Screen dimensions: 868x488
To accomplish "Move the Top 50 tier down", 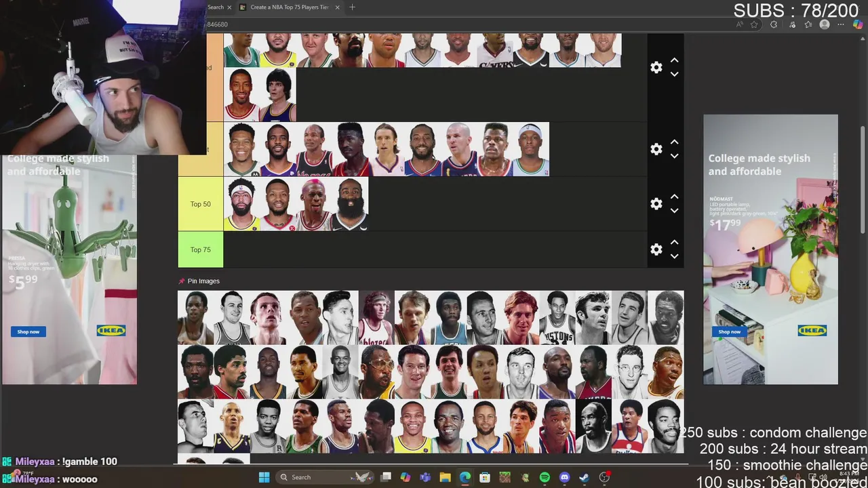I will (674, 211).
